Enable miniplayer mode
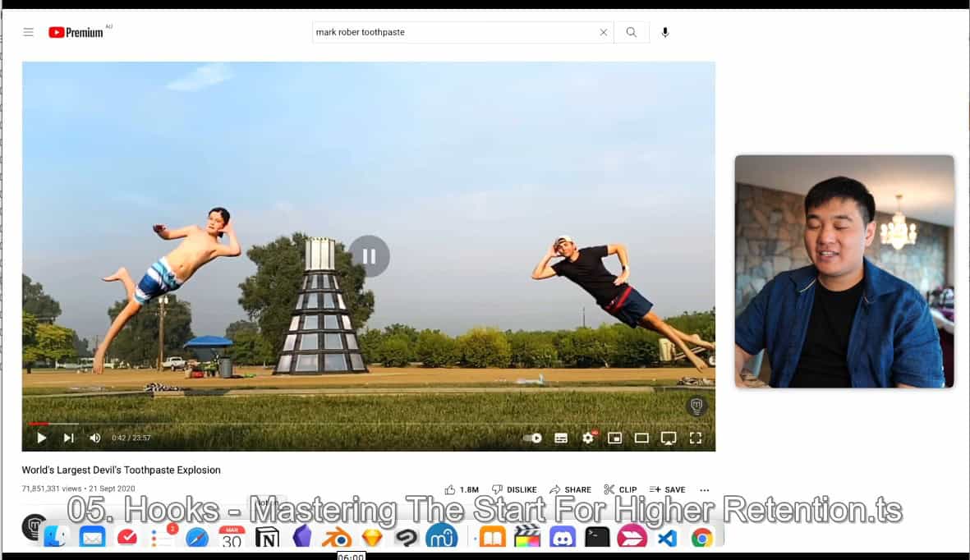 614,438
